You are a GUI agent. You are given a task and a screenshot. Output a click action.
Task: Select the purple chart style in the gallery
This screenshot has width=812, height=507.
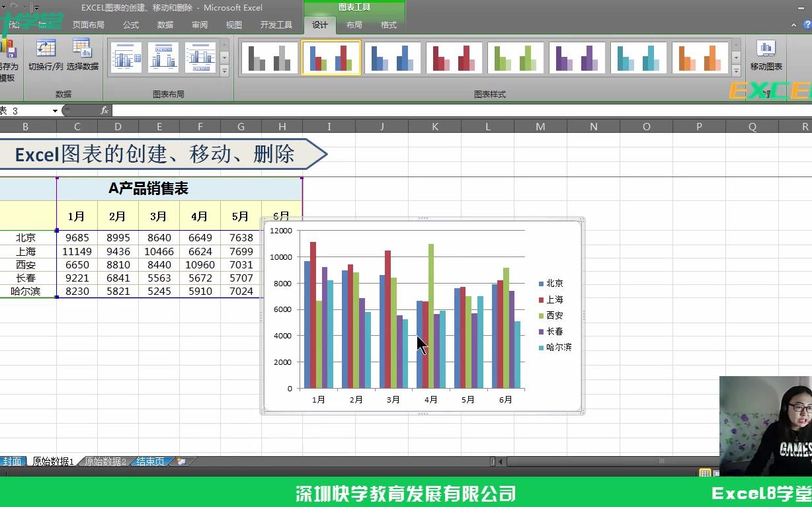click(x=577, y=58)
